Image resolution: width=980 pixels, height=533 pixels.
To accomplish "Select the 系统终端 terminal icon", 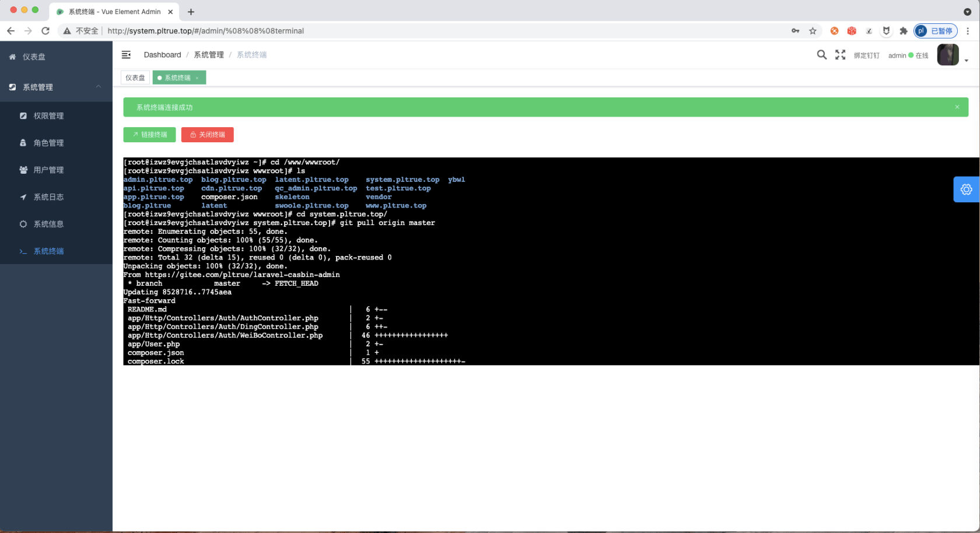I will pyautogui.click(x=23, y=251).
